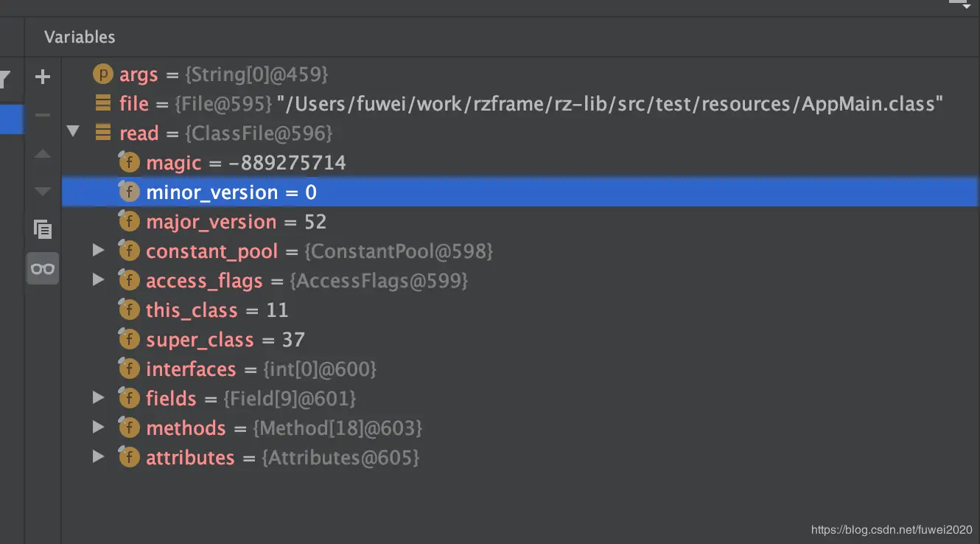Expand the methods array node
Screen dimensions: 980x544
pos(99,428)
